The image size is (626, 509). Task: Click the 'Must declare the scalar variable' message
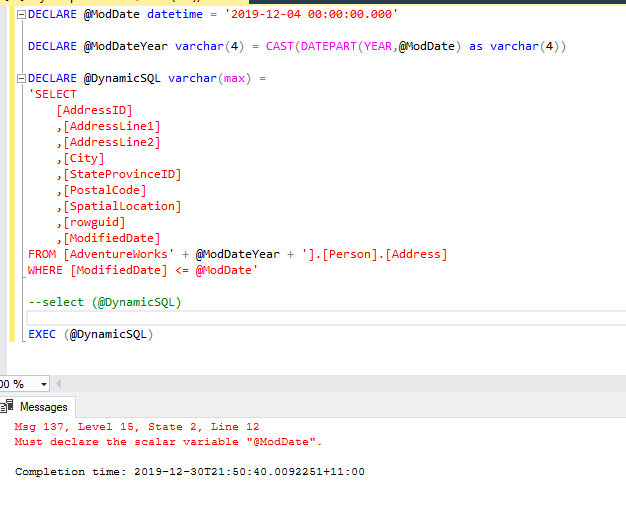point(168,442)
